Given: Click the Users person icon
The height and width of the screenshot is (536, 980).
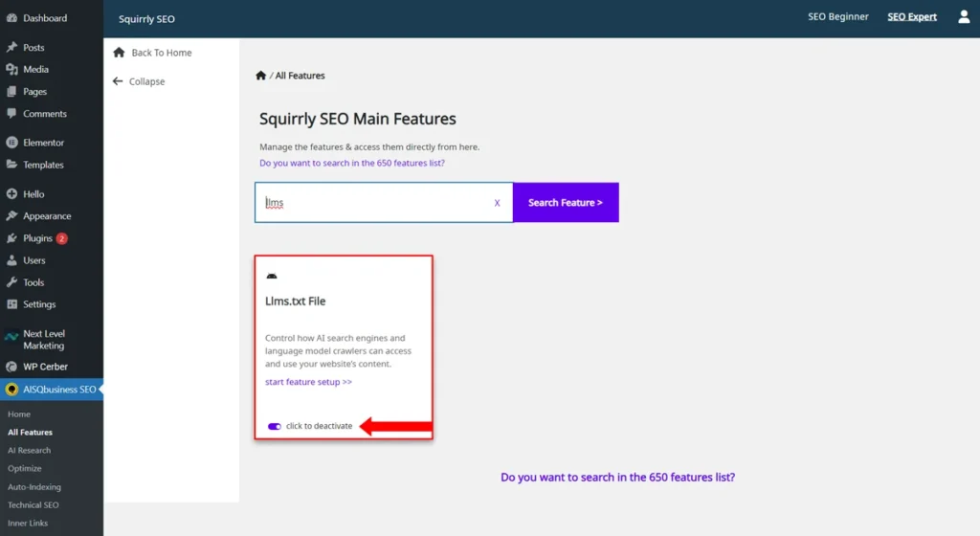Looking at the screenshot, I should tap(11, 260).
